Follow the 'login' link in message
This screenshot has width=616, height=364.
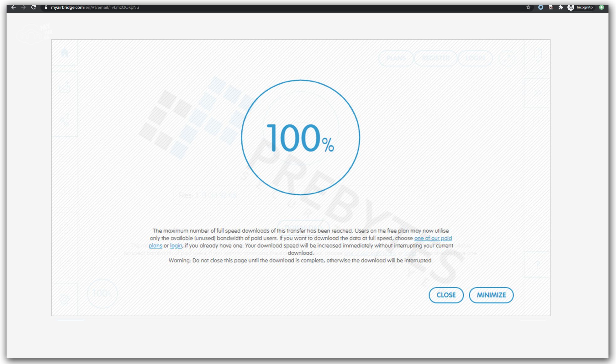click(x=176, y=246)
